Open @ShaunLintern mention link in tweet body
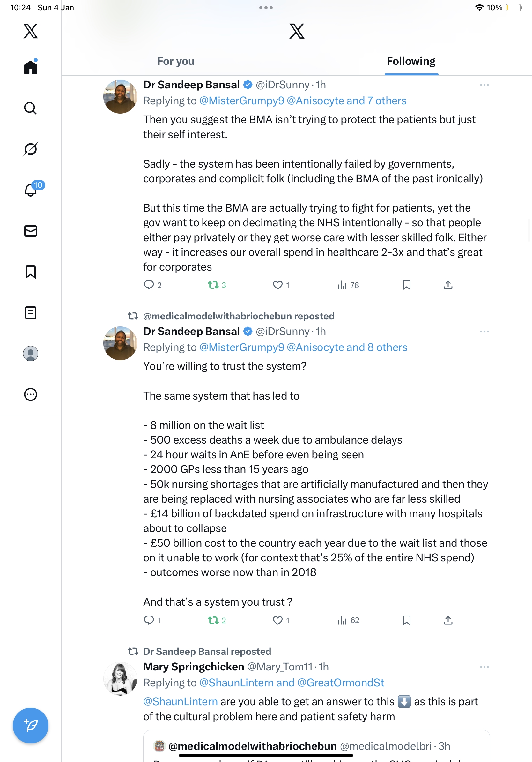This screenshot has height=762, width=532. tap(181, 701)
